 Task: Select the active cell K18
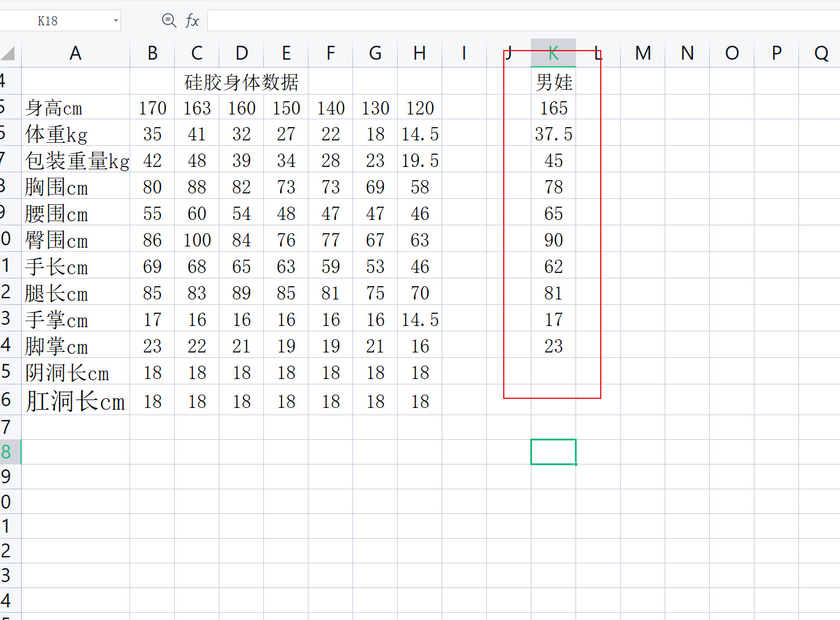coord(553,452)
